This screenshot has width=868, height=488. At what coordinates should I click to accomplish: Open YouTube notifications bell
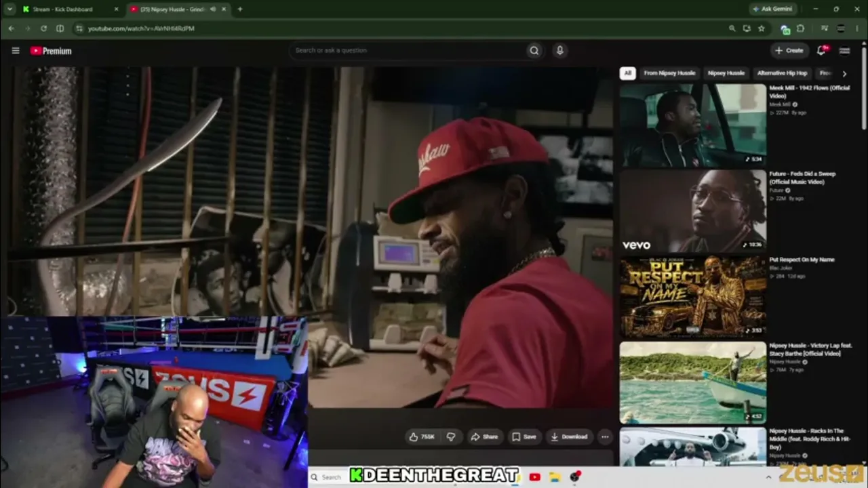(822, 50)
